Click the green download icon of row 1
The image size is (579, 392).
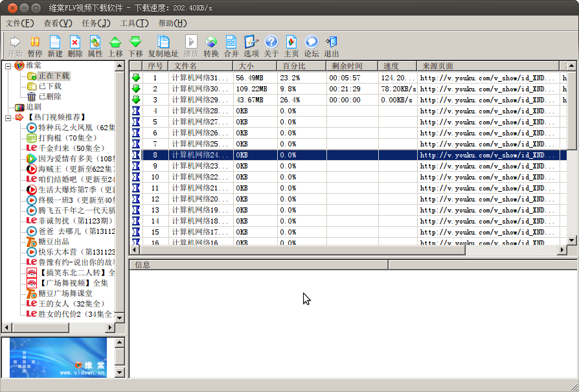[x=136, y=78]
